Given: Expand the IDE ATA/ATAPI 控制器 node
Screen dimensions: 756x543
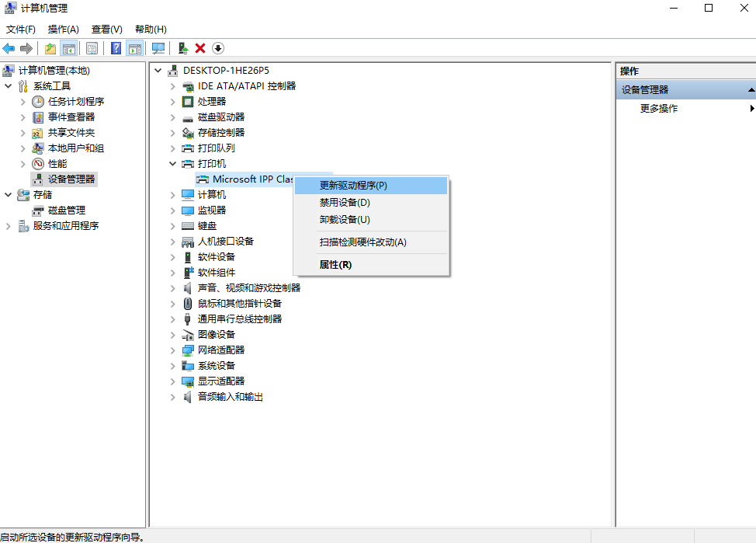Looking at the screenshot, I should pyautogui.click(x=172, y=86).
